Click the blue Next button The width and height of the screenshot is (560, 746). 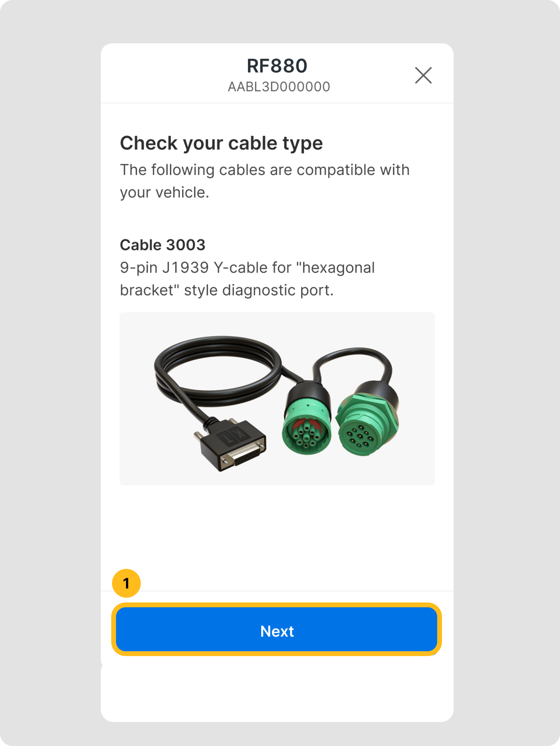point(277,629)
